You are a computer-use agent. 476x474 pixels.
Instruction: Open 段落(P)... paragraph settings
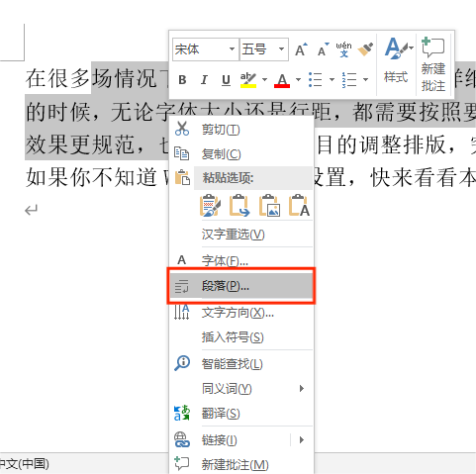click(x=240, y=286)
